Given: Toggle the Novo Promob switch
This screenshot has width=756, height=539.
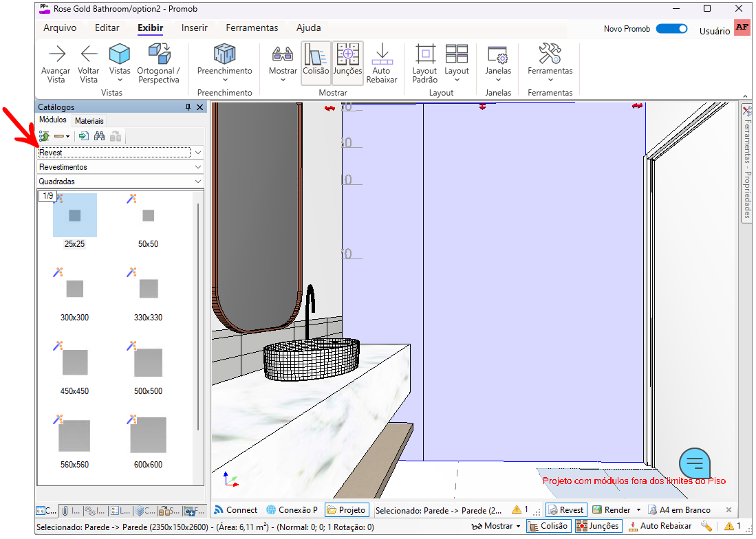Looking at the screenshot, I should (671, 29).
